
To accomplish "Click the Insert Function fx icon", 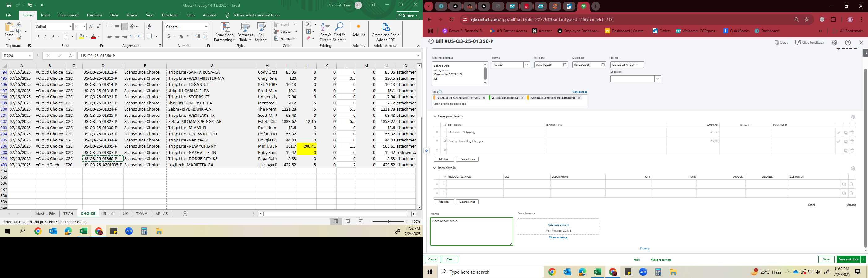I will pyautogui.click(x=70, y=56).
